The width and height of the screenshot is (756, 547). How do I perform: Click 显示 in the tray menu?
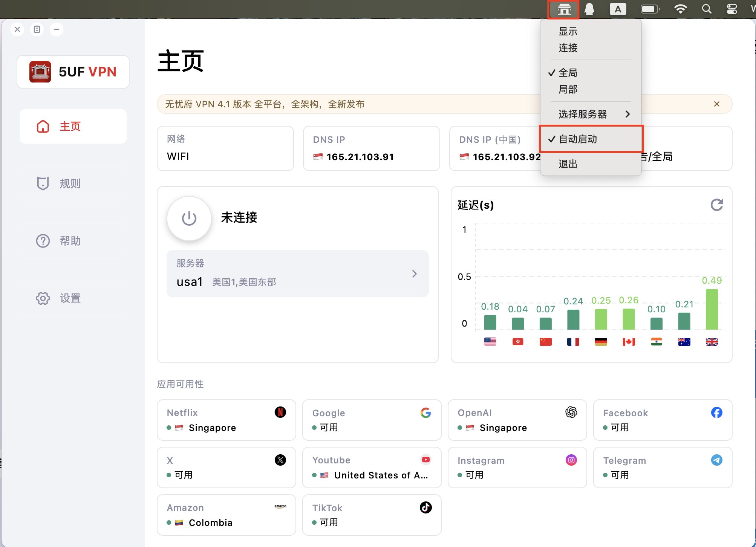point(568,31)
